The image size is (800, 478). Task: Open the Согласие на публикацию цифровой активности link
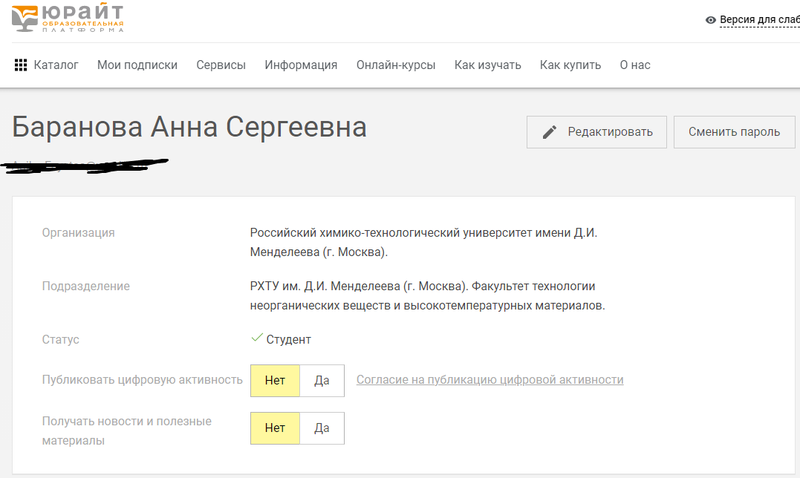490,380
